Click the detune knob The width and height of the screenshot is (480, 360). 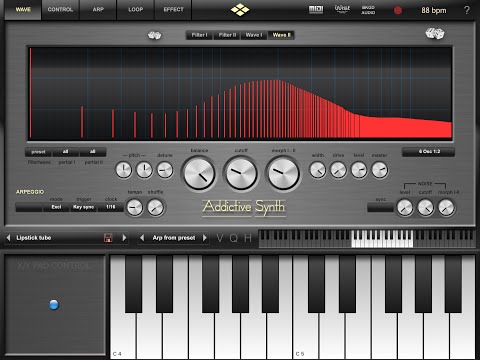(x=165, y=170)
